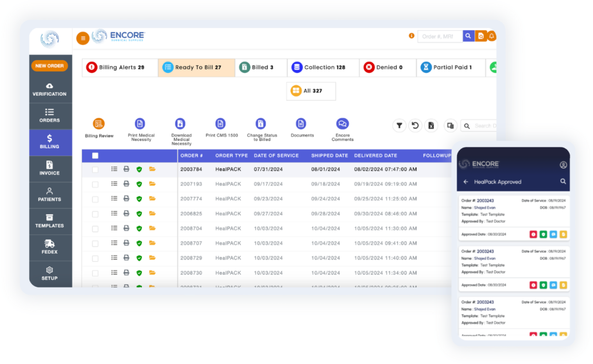This screenshot has width=593, height=364.
Task: Open Patients section in sidebar
Action: pyautogui.click(x=49, y=195)
